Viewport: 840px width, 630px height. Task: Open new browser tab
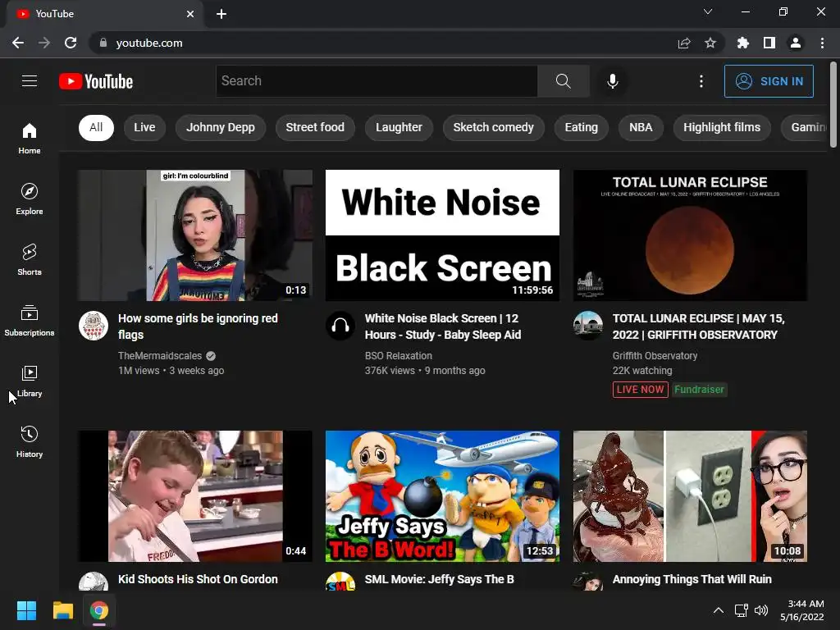221,14
